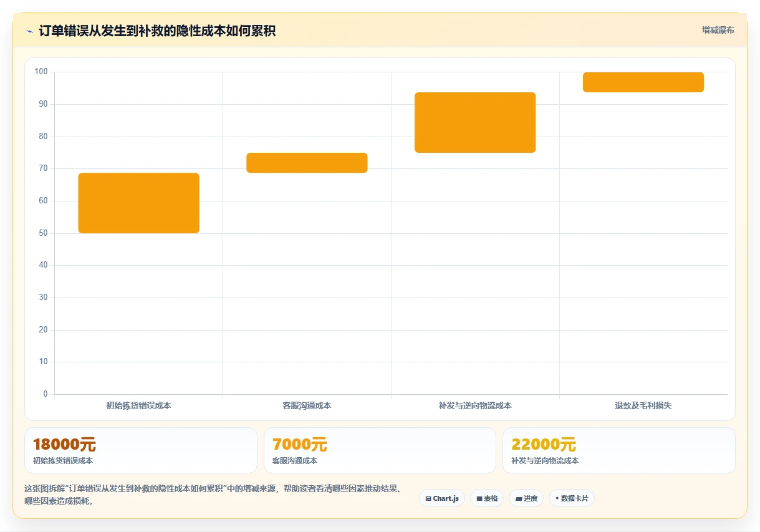This screenshot has height=532, width=760.
Task: Click the y-axis value 50
Action: point(43,233)
